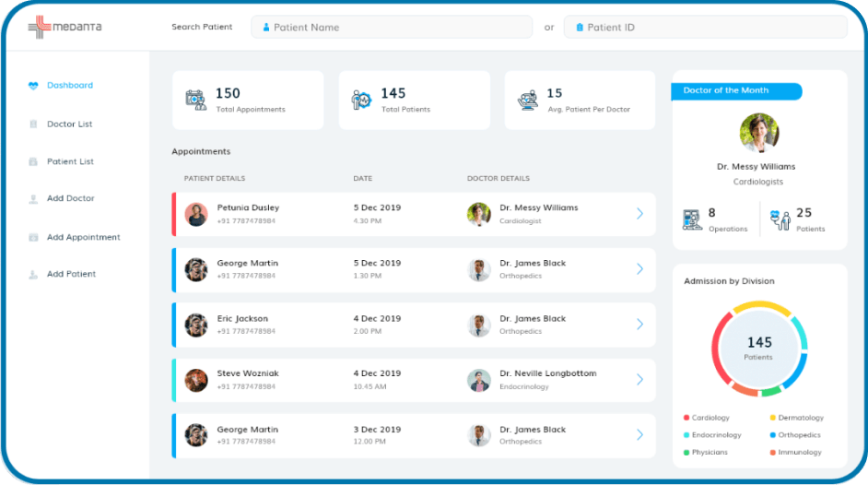The image size is (868, 485).
Task: Click the Medanta logo icon
Action: pyautogui.click(x=39, y=27)
